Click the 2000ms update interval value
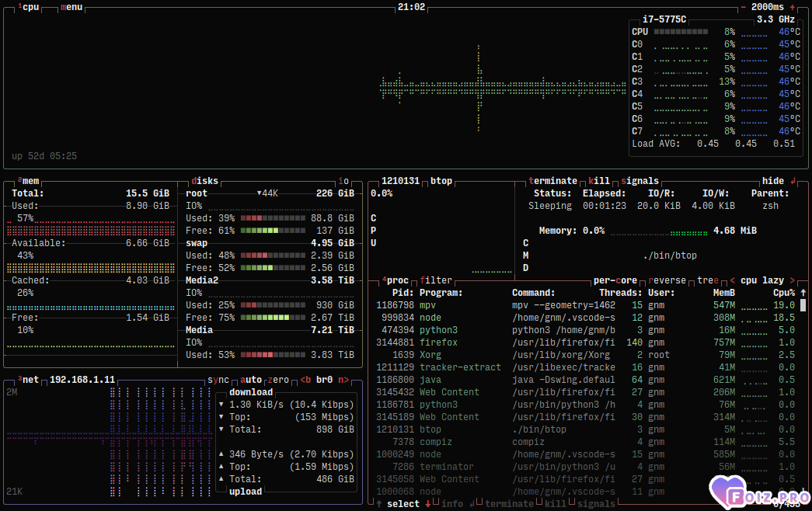This screenshot has height=511, width=812. click(x=768, y=7)
